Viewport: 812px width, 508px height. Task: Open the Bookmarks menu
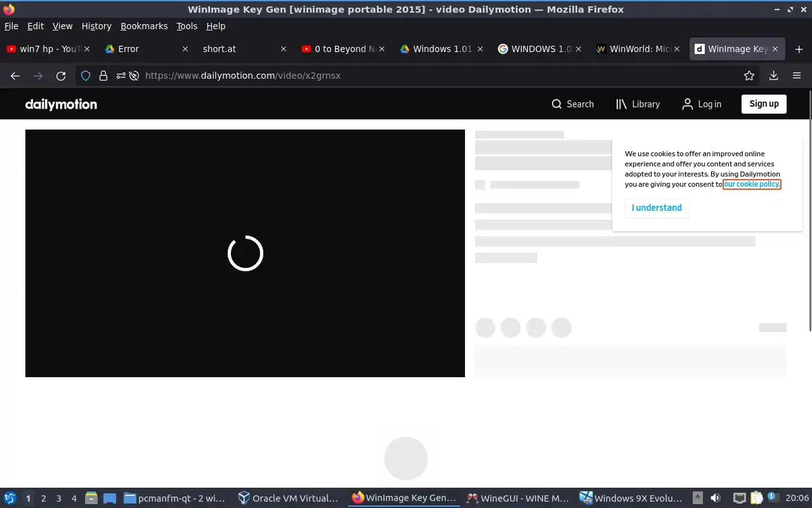click(144, 26)
